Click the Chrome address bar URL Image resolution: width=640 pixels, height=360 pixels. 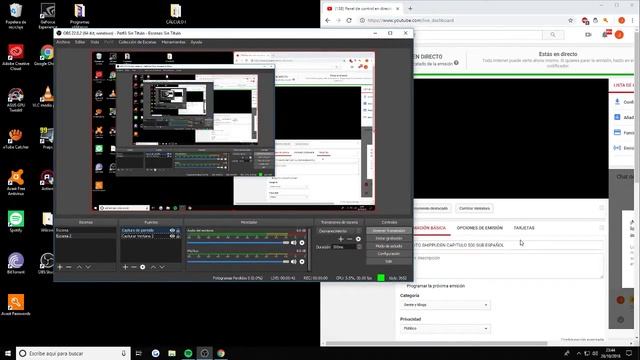coord(410,20)
